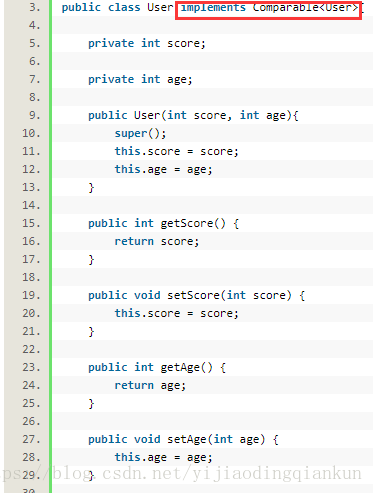This screenshot has height=493, width=373.
Task: Click the 'public int getScore() {' line
Action: [x=163, y=223]
